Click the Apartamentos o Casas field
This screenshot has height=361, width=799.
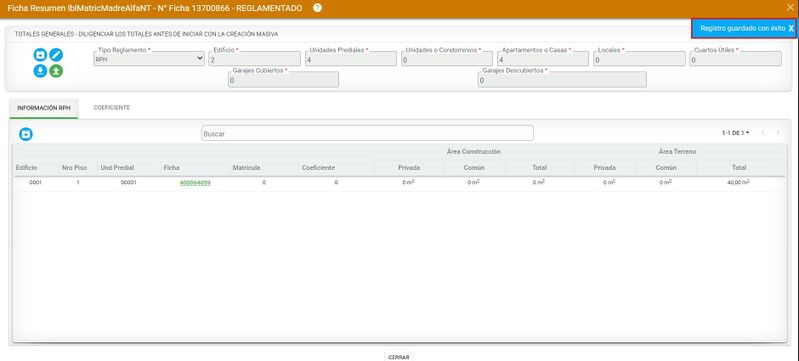click(x=543, y=59)
